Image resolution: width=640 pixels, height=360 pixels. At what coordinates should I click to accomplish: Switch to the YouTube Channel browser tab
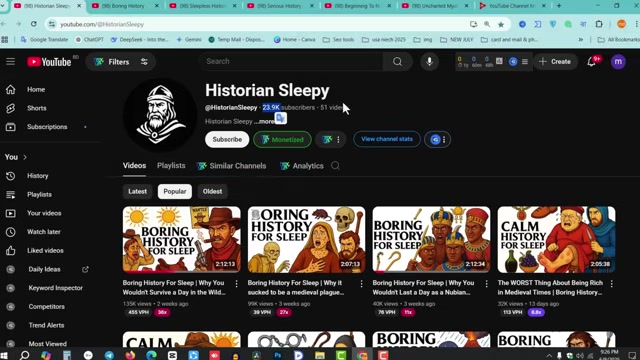point(513,6)
